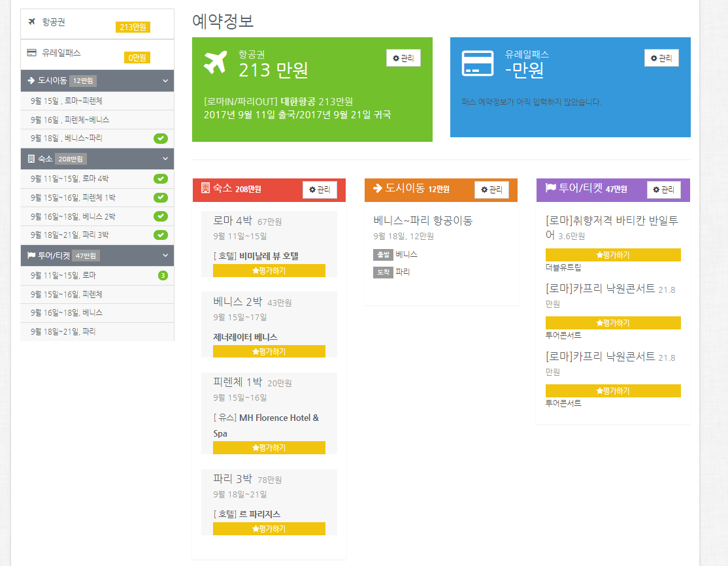Select 9월 18일, 베니스~파리 in sidebar

pos(97,139)
